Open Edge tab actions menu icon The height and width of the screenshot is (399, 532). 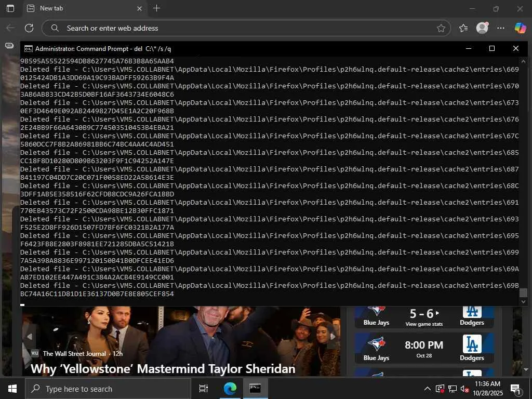[10, 8]
